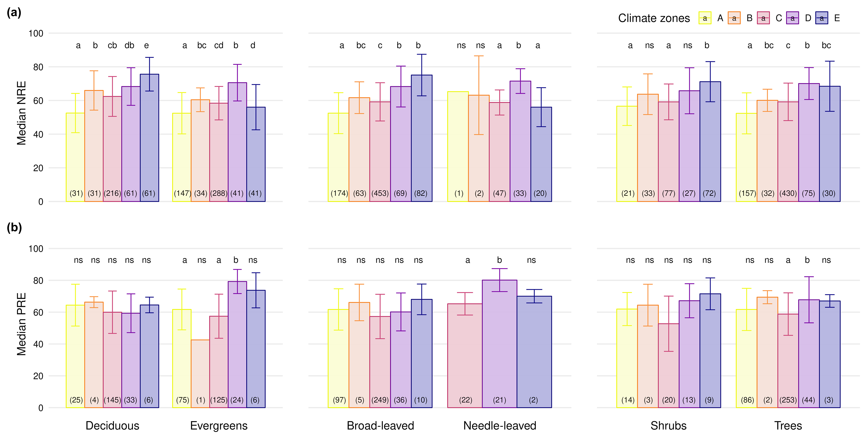
Task: Click the dark blue zone E legend swatch
Action: point(822,18)
